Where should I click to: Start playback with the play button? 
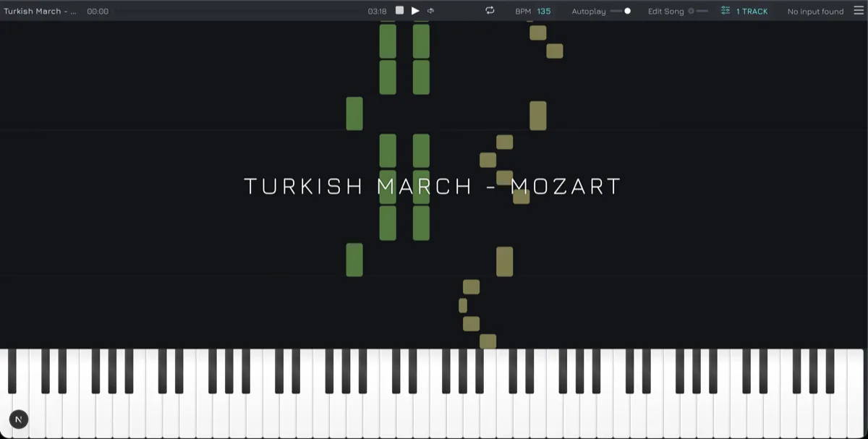(x=415, y=11)
